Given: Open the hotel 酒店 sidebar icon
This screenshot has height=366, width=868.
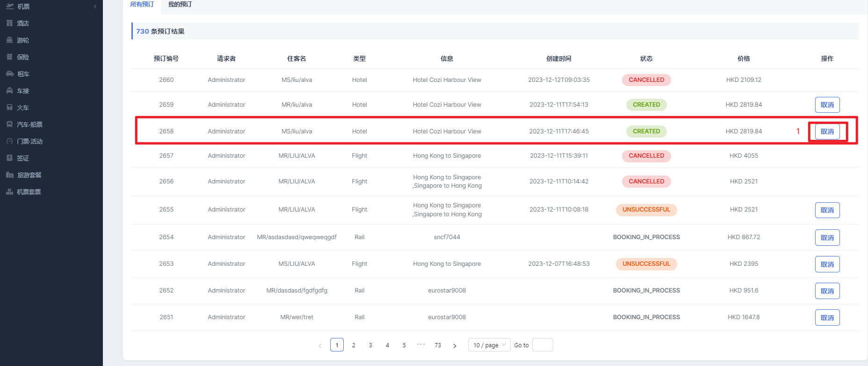Looking at the screenshot, I should (9, 23).
